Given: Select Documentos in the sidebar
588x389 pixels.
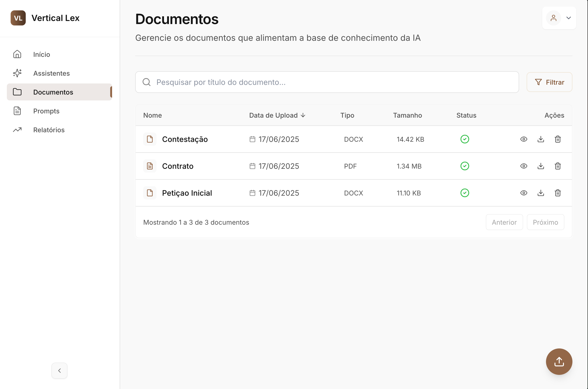Looking at the screenshot, I should tap(59, 92).
